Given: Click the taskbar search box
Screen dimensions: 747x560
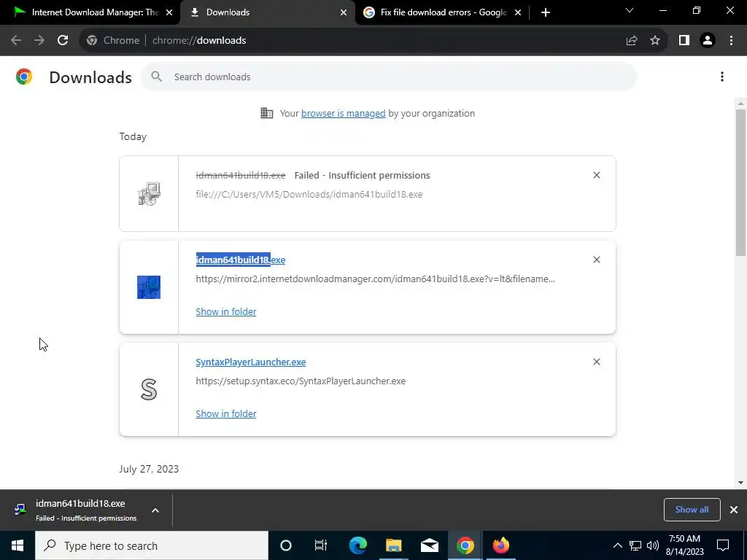Looking at the screenshot, I should 152,545.
